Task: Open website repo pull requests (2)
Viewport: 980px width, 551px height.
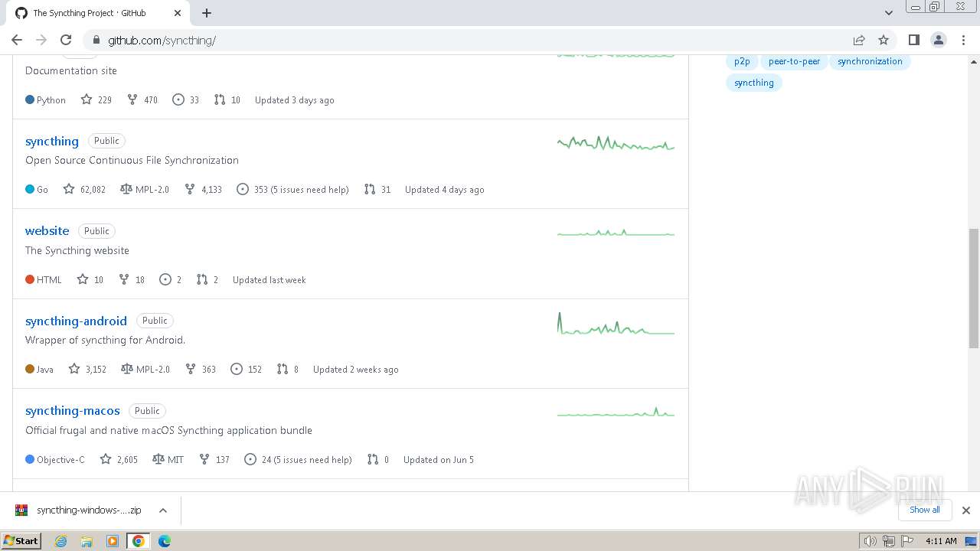Action: pyautogui.click(x=207, y=280)
